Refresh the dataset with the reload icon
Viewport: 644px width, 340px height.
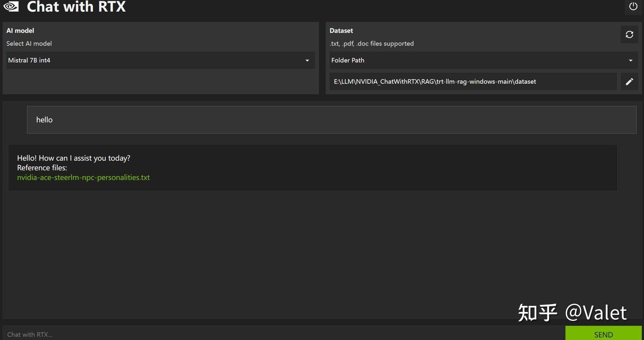click(x=630, y=34)
